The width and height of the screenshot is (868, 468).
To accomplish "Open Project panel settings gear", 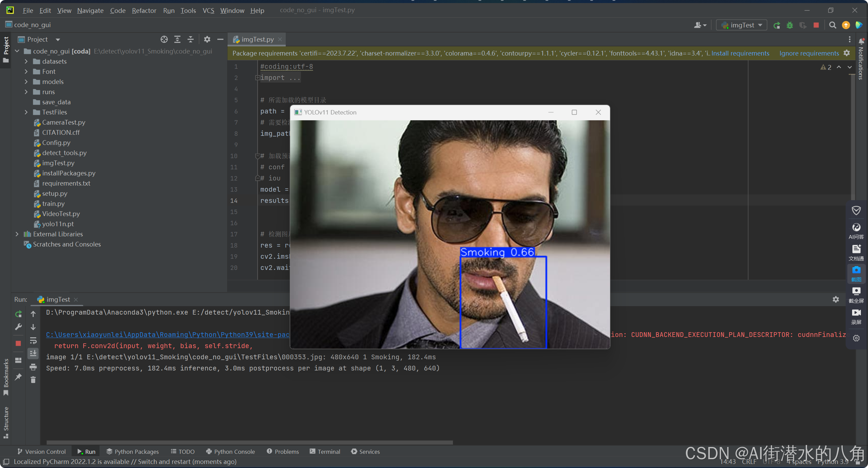I will 207,40.
